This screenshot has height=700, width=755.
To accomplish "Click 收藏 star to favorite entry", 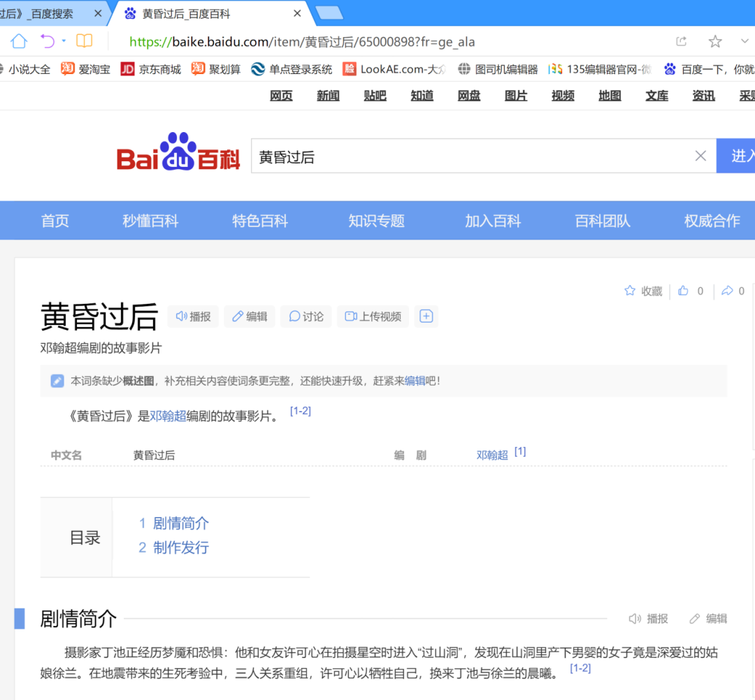I will click(x=643, y=291).
